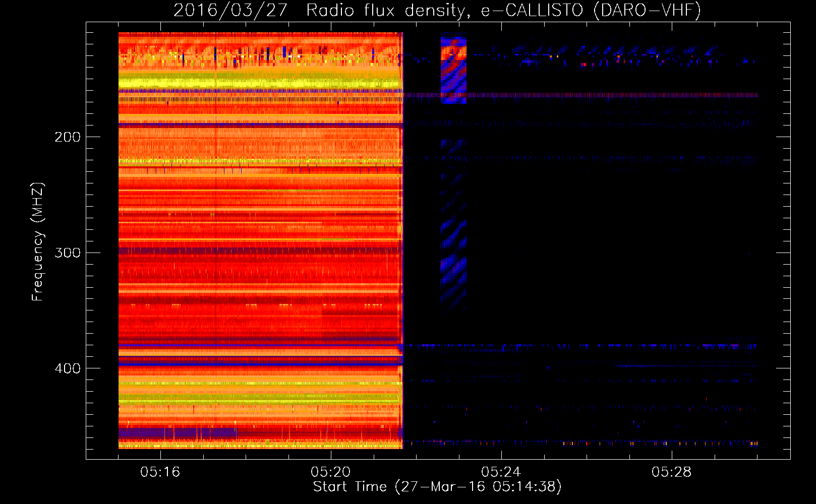This screenshot has height=504, width=816.
Task: Click the 05:16 time tick label
Action: tap(160, 472)
